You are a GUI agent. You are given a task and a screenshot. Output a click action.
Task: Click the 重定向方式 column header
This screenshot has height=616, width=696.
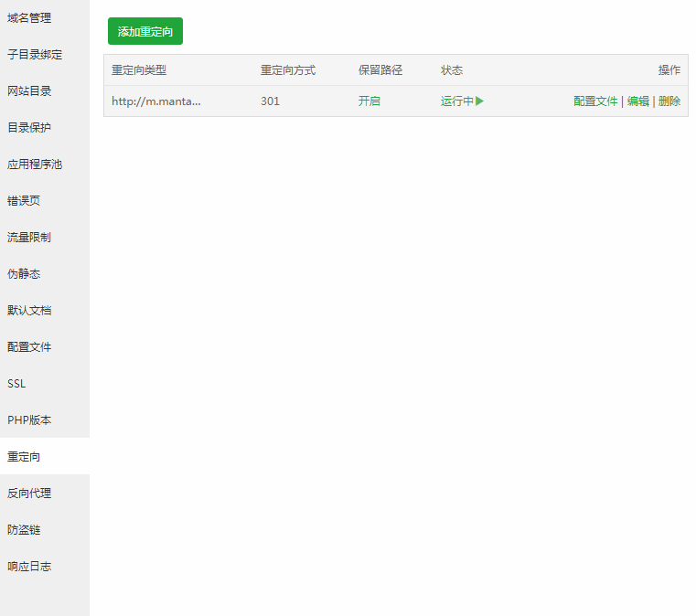(x=288, y=70)
